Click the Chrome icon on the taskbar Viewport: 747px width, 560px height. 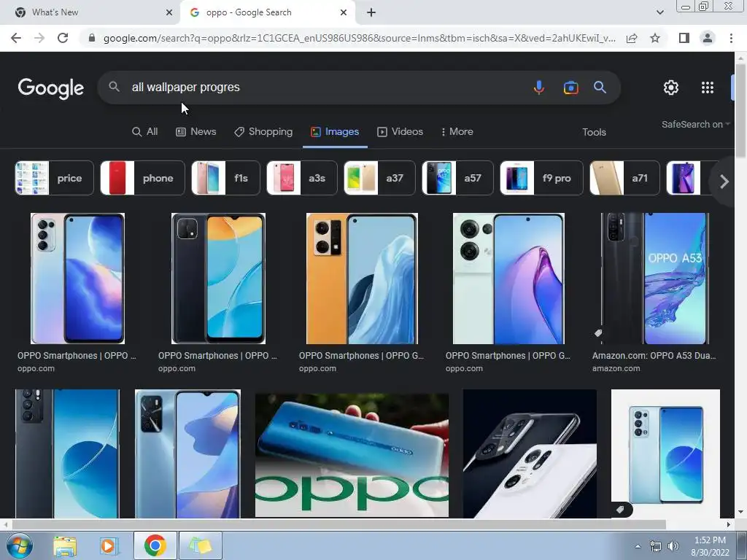click(155, 545)
